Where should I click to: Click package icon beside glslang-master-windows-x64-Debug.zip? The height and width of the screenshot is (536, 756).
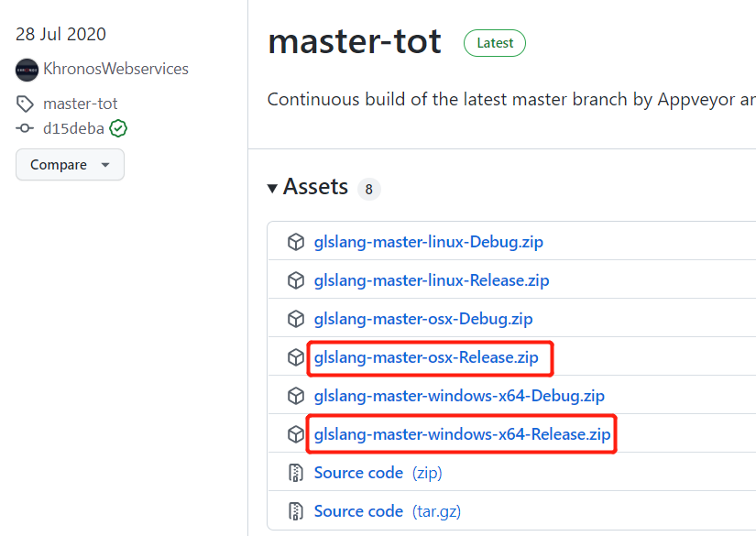[296, 396]
